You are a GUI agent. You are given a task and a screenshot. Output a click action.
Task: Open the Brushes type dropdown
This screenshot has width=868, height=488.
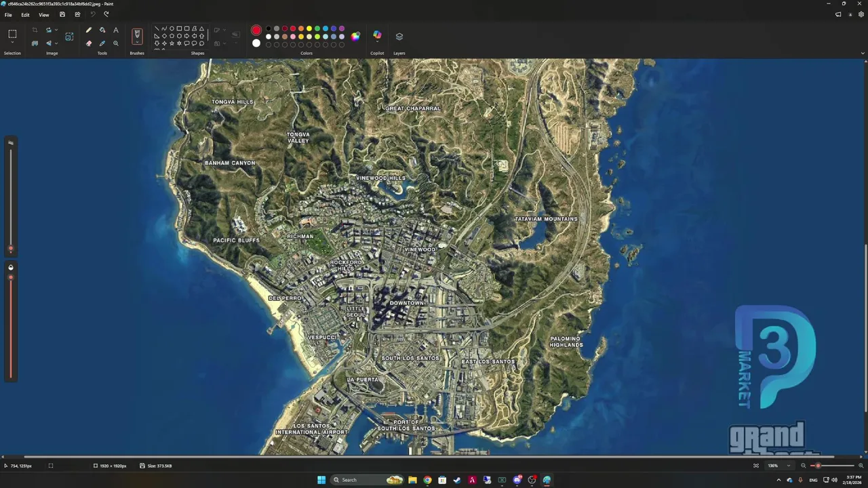pos(137,42)
